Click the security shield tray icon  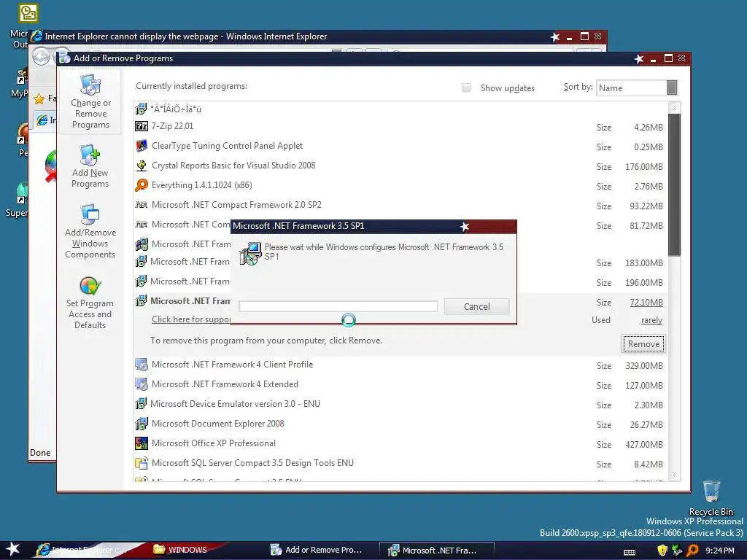(x=662, y=551)
